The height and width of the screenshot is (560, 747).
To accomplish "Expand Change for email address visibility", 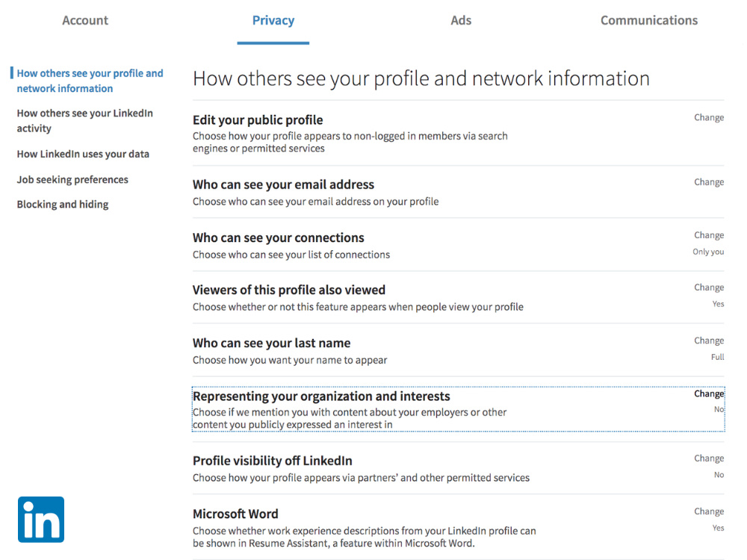I will [708, 182].
